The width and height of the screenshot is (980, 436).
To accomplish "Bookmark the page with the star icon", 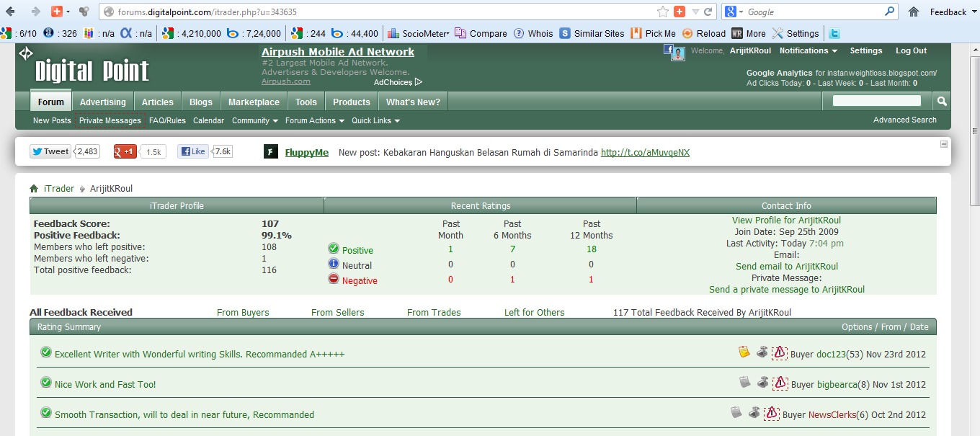I will 663,12.
